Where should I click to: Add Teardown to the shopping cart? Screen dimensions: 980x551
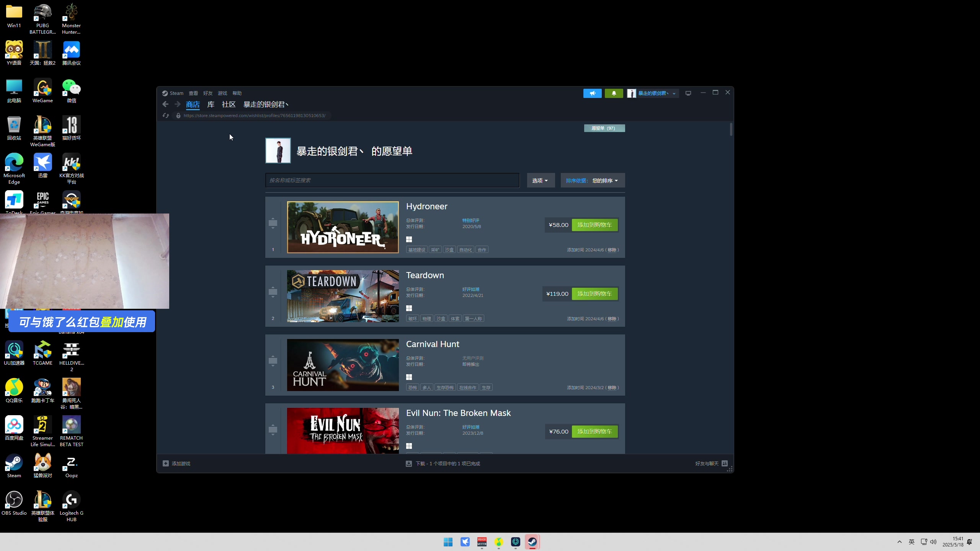tap(595, 294)
